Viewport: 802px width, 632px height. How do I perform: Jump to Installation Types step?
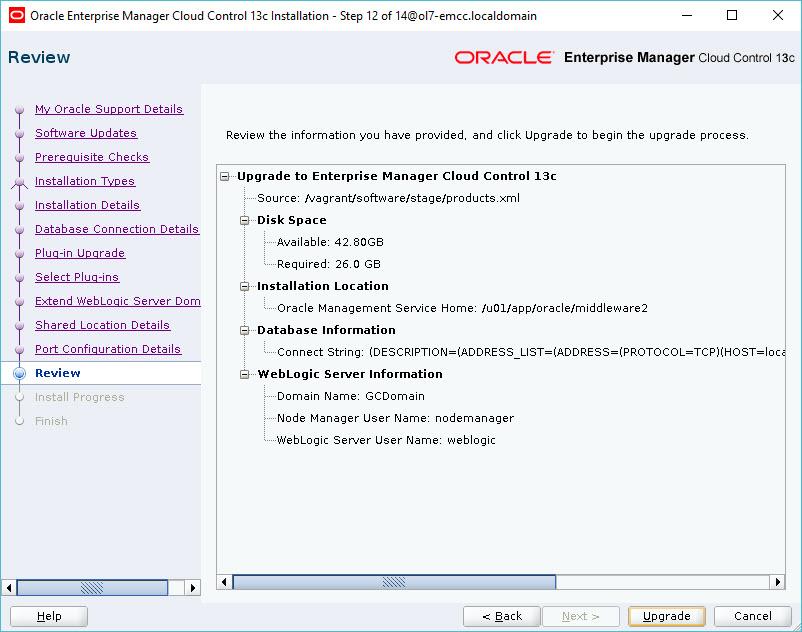pyautogui.click(x=85, y=181)
